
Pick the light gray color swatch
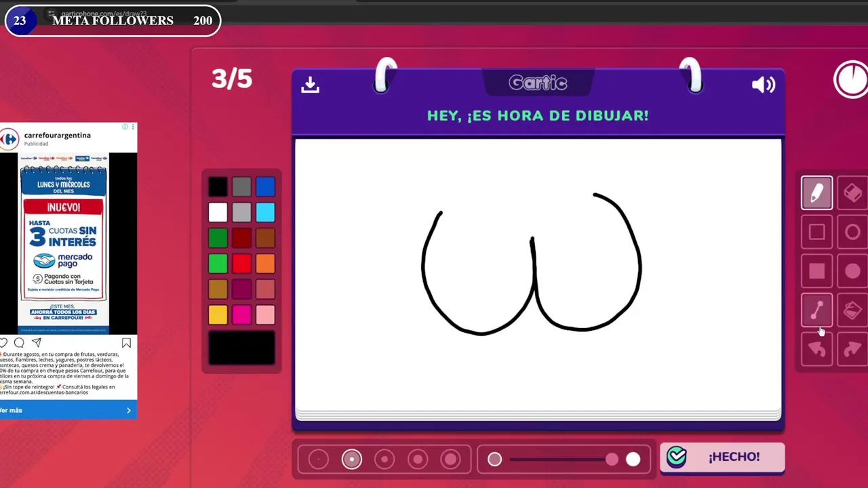click(x=241, y=212)
